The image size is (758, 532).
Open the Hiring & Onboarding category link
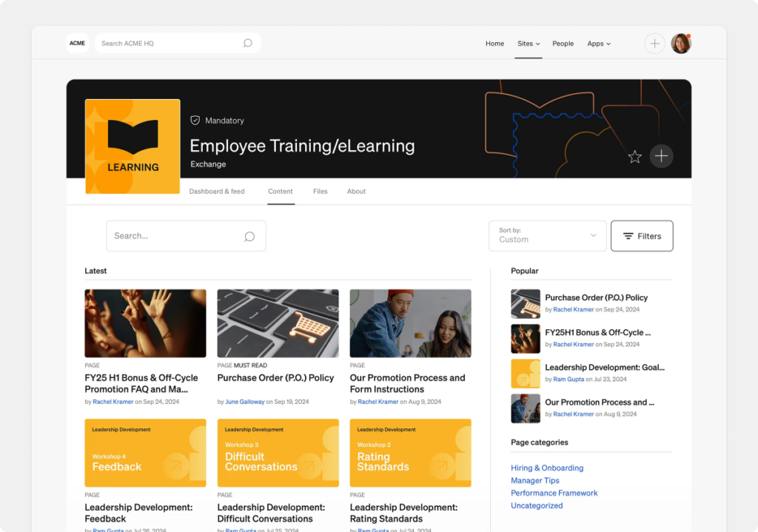547,468
